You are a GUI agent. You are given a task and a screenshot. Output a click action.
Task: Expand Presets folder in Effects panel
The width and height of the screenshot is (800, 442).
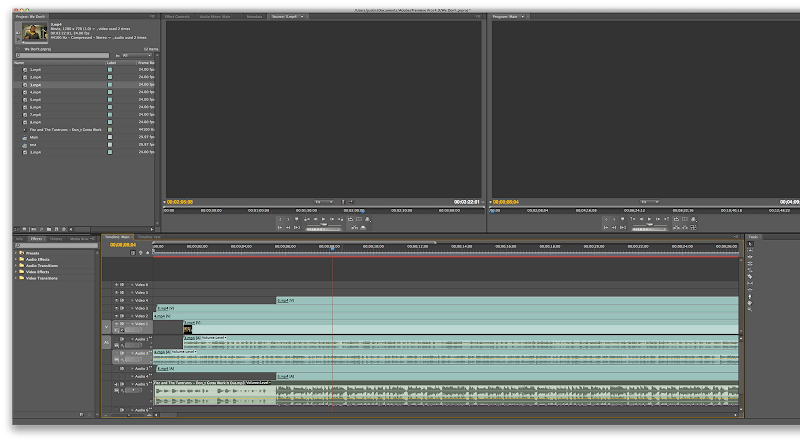pyautogui.click(x=16, y=253)
